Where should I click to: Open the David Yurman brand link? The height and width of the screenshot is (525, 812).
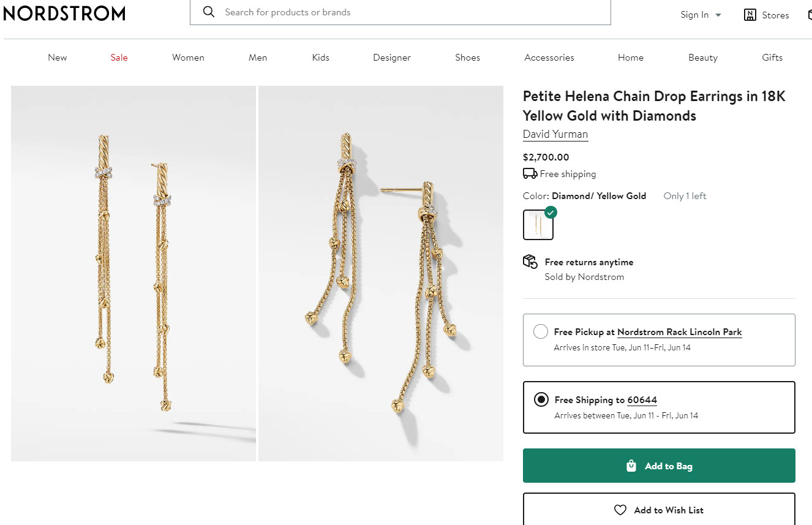point(555,134)
